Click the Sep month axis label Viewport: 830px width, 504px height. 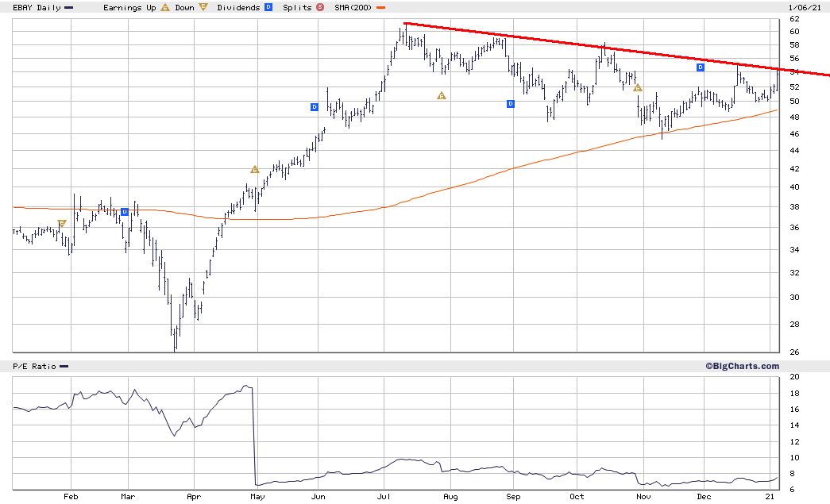[x=513, y=497]
